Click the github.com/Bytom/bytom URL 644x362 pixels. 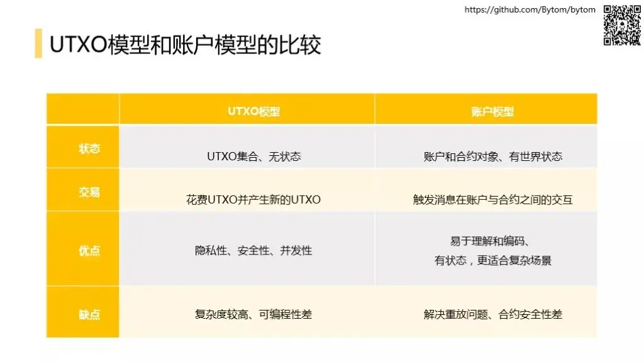tap(530, 10)
